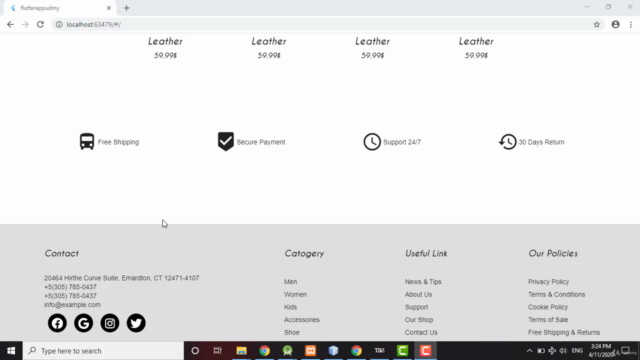Click the taskbar search box
Screen dimensions: 640x360
pos(103,351)
